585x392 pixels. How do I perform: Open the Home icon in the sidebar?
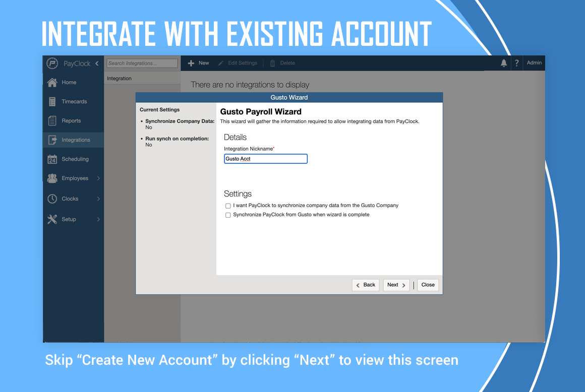click(x=52, y=82)
